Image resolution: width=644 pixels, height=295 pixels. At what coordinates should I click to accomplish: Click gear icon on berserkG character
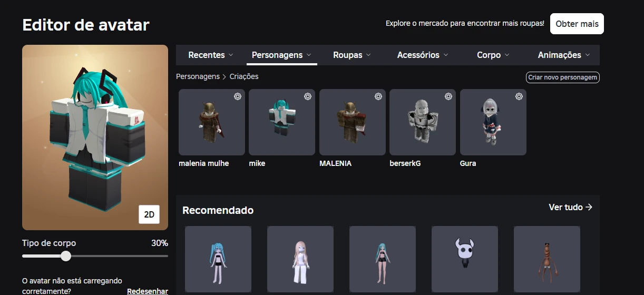click(x=448, y=96)
